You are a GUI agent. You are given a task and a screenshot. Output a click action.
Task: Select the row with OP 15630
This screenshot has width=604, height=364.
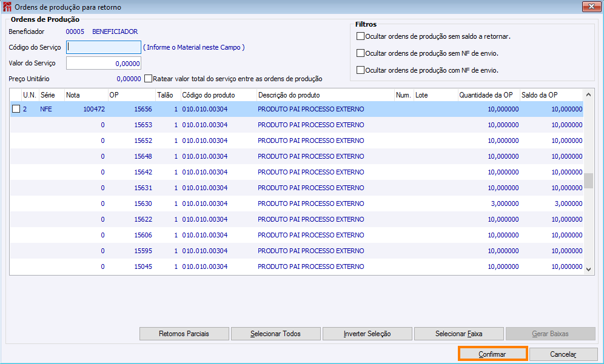click(297, 204)
